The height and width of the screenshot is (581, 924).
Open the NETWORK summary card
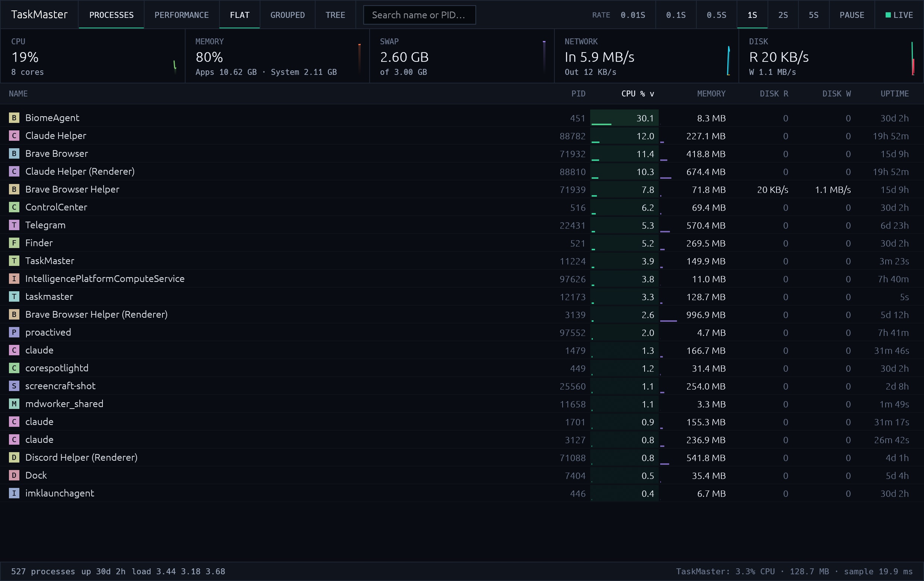tap(646, 56)
